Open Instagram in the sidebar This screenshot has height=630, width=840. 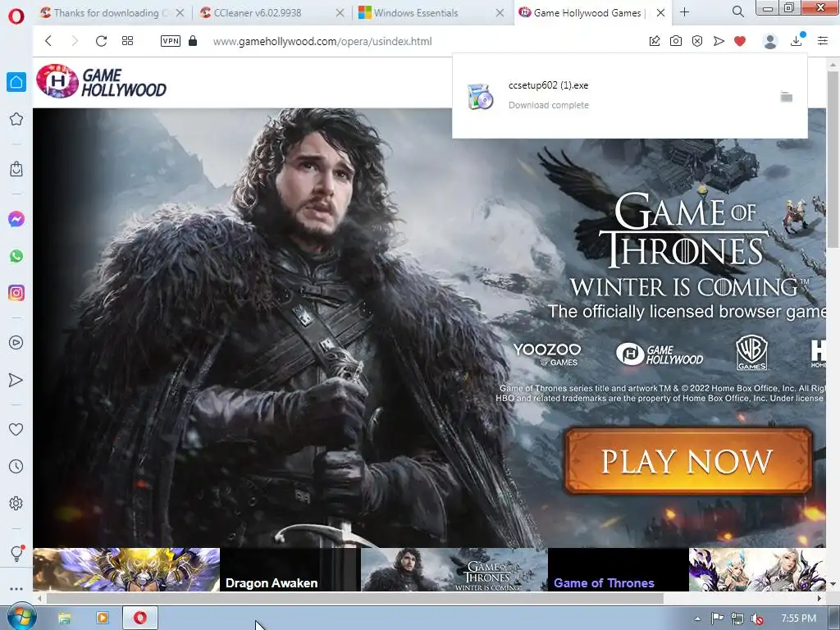[16, 293]
